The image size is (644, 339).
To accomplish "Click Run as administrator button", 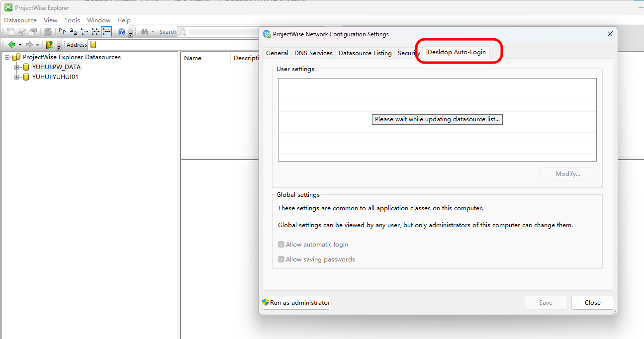I will click(296, 303).
